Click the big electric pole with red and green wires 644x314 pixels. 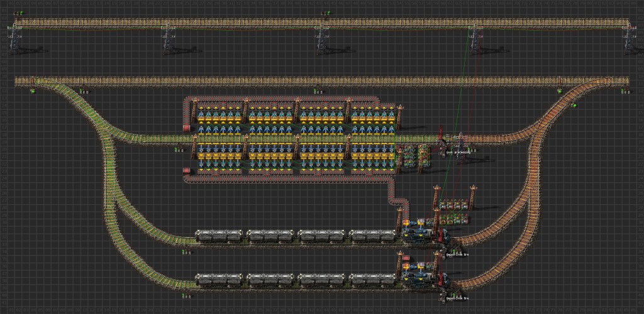(x=476, y=38)
